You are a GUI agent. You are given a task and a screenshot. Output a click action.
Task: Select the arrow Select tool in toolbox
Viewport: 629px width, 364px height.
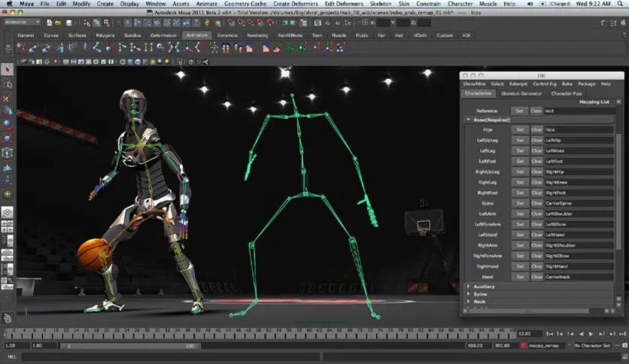[x=8, y=69]
